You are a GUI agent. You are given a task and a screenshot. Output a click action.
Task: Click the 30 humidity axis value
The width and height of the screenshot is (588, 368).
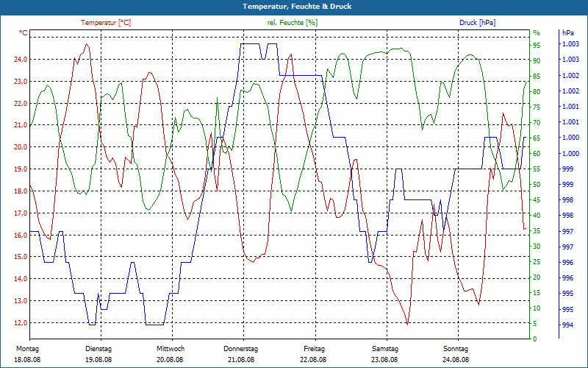[x=537, y=247]
